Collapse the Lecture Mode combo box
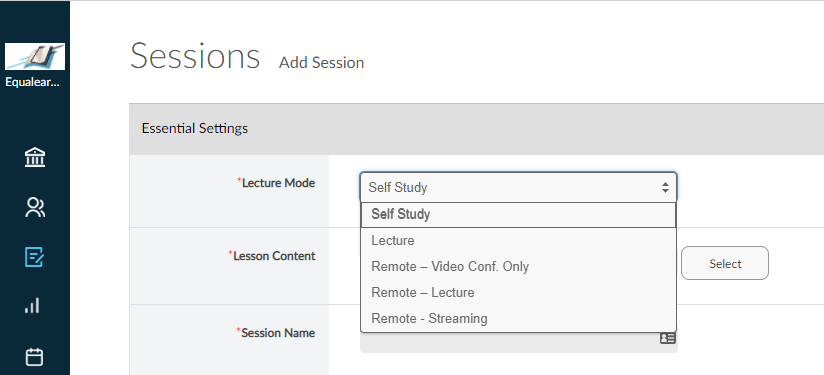The image size is (824, 375). (519, 188)
